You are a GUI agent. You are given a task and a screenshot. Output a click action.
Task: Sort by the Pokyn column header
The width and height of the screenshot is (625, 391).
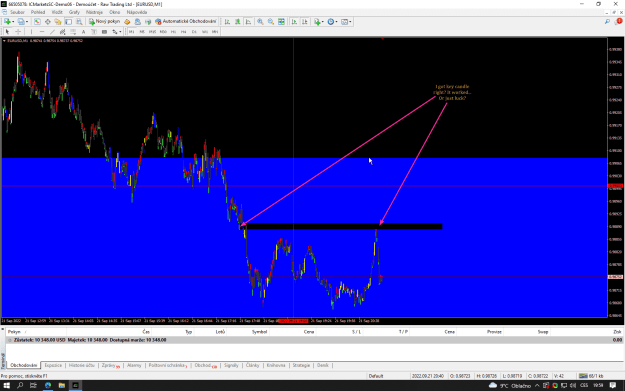14,332
